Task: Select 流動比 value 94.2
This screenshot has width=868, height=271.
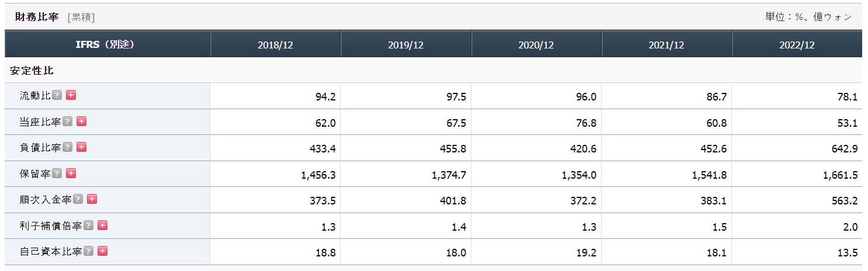Action: (325, 97)
